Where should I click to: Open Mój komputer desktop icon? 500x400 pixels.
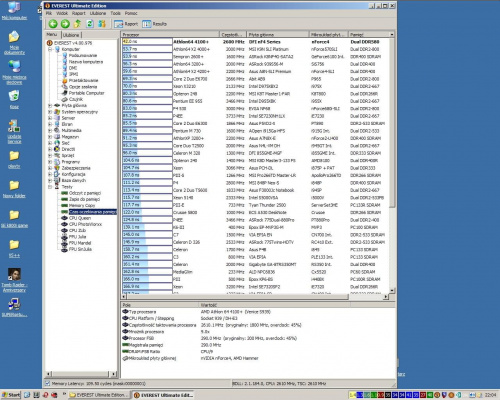[14, 11]
